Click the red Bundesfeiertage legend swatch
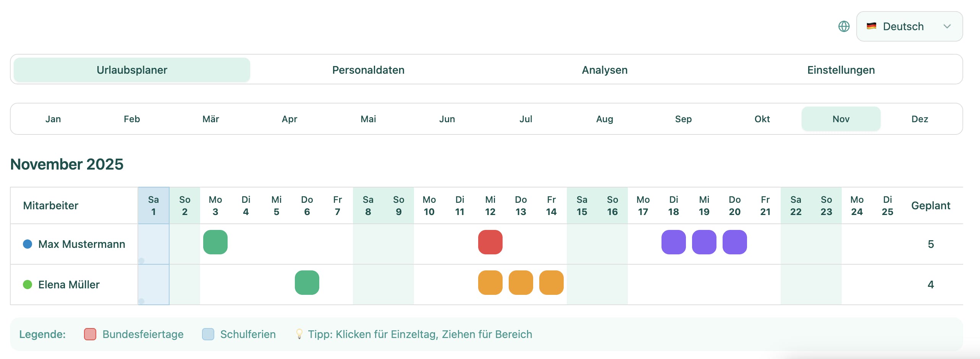This screenshot has height=359, width=980. [89, 334]
